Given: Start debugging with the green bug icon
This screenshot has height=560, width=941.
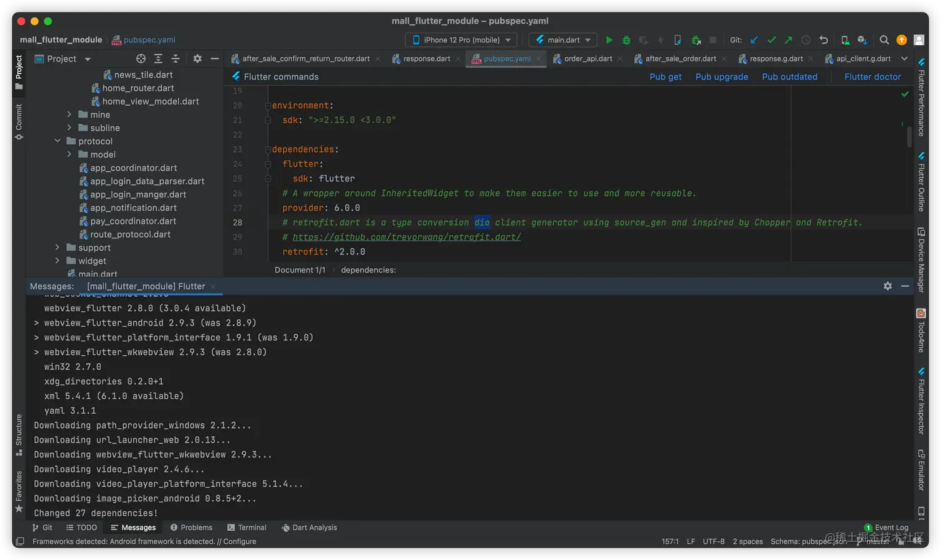Looking at the screenshot, I should pyautogui.click(x=626, y=40).
